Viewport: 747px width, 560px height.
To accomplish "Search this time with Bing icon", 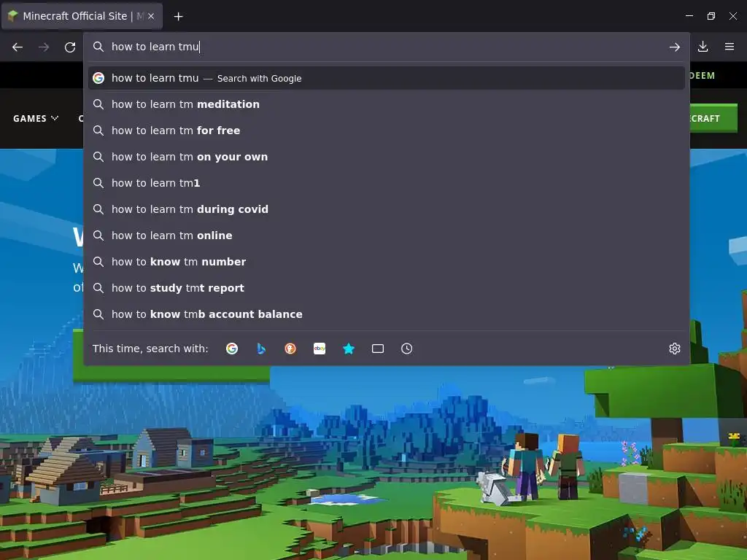I will point(261,349).
